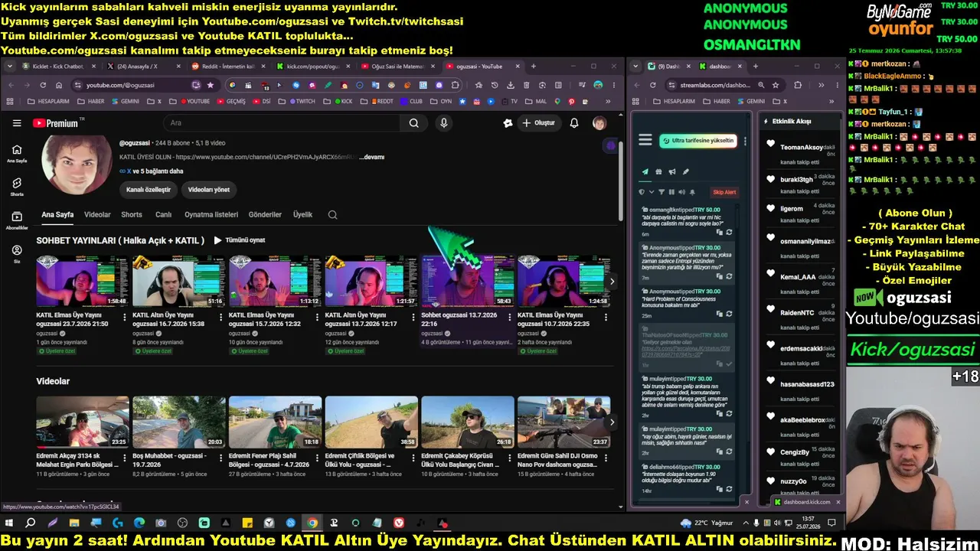Open the Siz section in YouTube sidebar

[x=17, y=254]
